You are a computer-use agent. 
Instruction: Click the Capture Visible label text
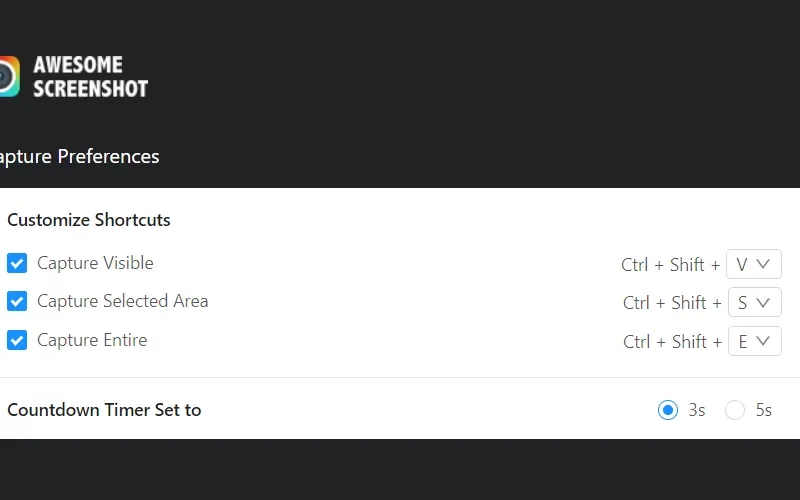[x=95, y=263]
